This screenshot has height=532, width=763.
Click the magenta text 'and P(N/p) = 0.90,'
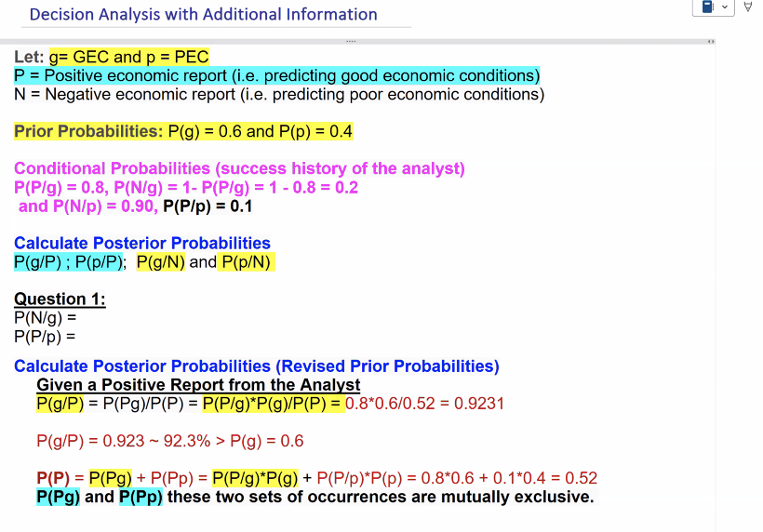(88, 206)
